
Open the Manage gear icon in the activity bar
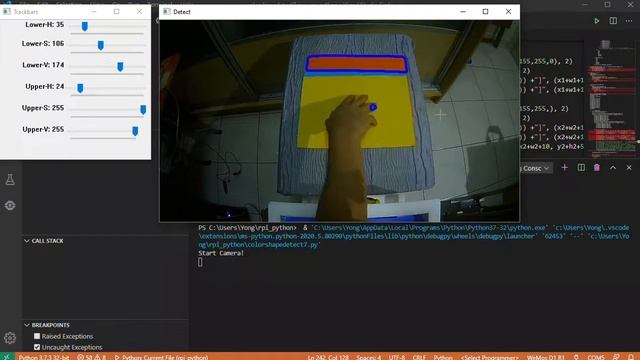(x=10, y=338)
